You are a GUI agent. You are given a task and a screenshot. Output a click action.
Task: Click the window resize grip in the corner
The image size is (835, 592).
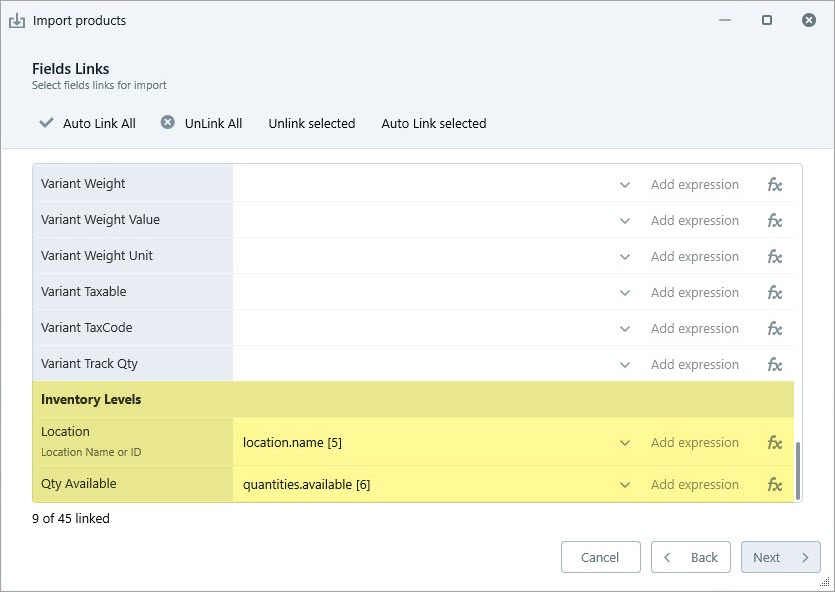825,582
